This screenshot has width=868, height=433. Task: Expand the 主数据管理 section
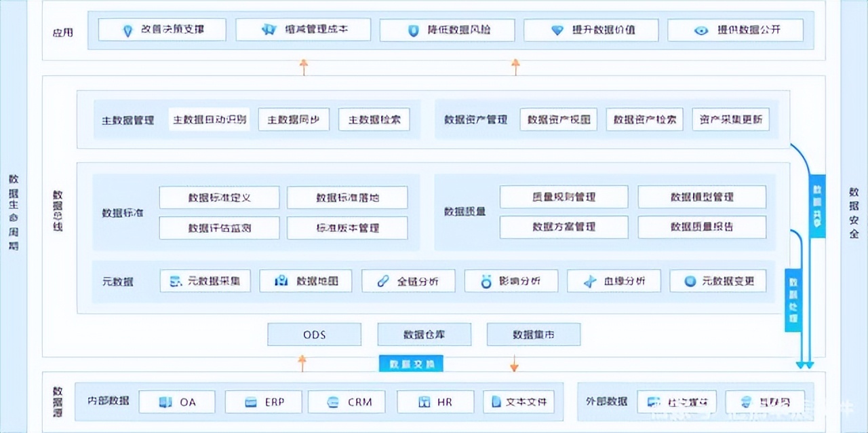click(x=128, y=119)
